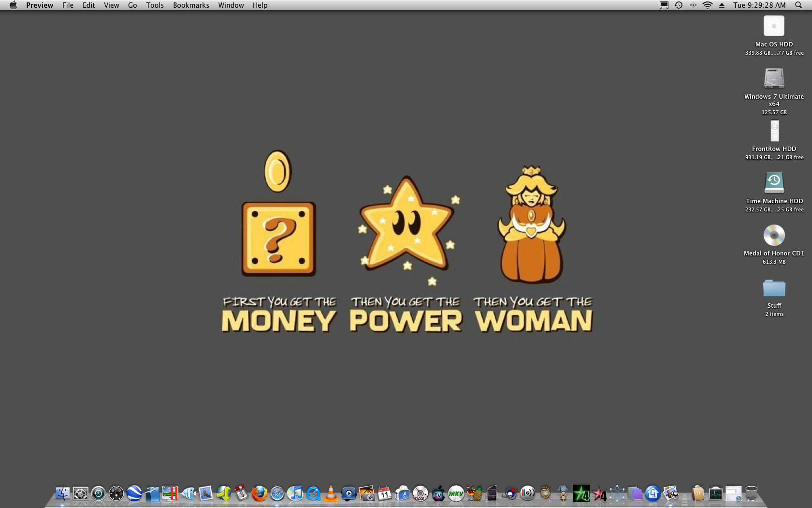Open the blue house circle icon in Dock

pyautogui.click(x=652, y=493)
